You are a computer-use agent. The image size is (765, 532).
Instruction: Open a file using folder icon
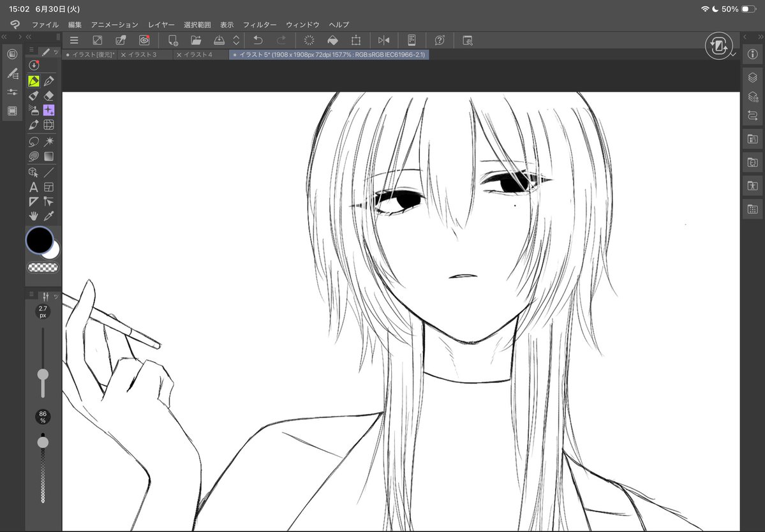pos(196,40)
